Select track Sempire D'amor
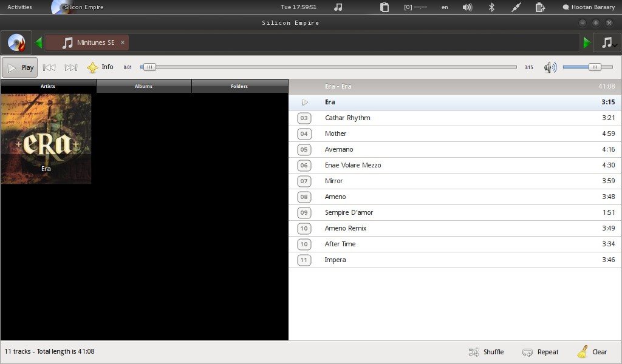 click(455, 213)
